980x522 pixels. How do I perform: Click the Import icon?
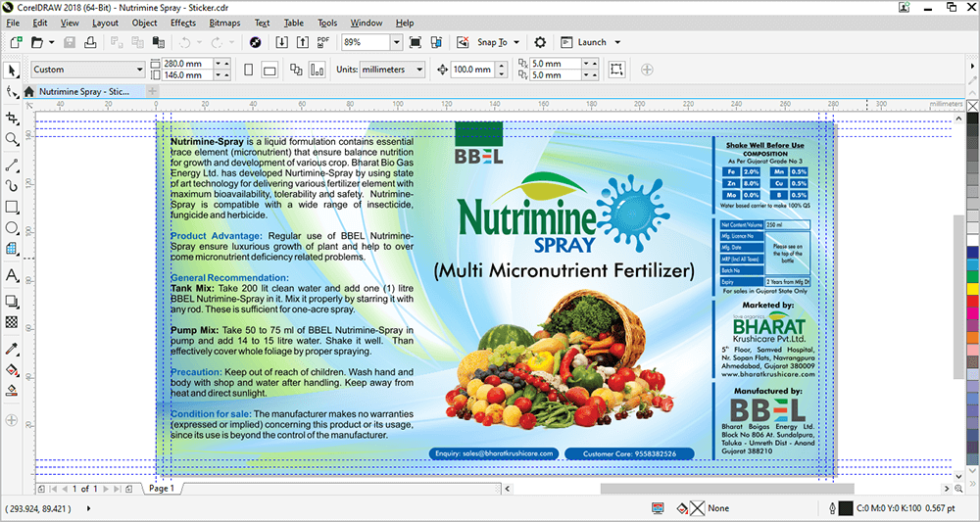[x=282, y=42]
